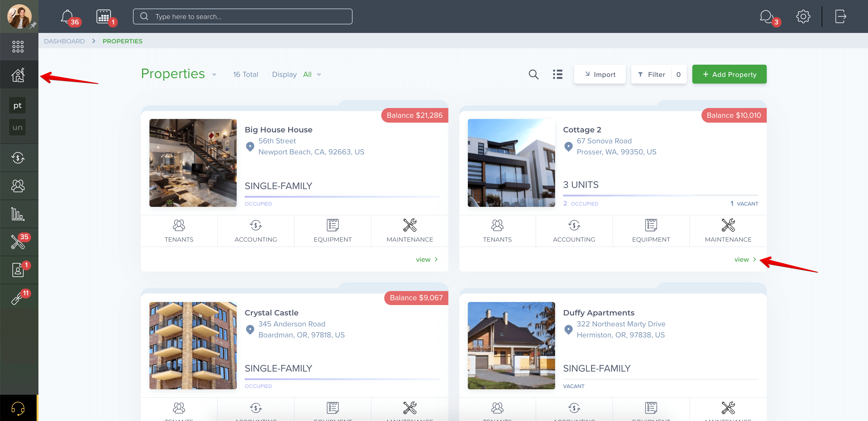The image size is (868, 421).
Task: Click the properties search magnifier icon
Action: pos(533,74)
